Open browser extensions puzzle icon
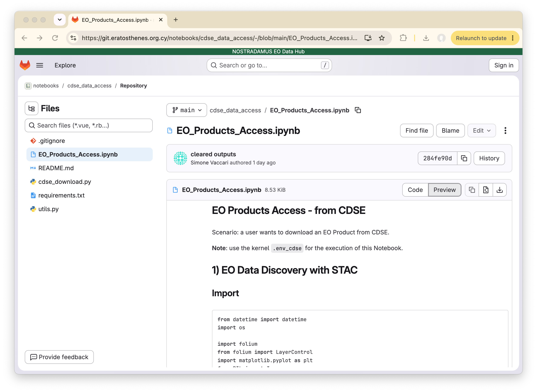Viewport: 537px width, 392px height. (403, 38)
